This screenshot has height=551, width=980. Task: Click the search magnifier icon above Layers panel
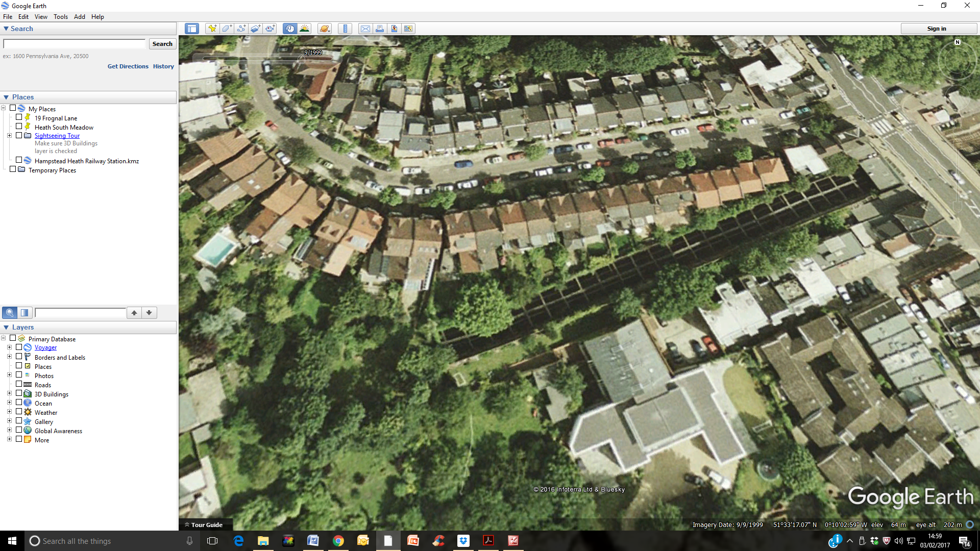click(10, 313)
